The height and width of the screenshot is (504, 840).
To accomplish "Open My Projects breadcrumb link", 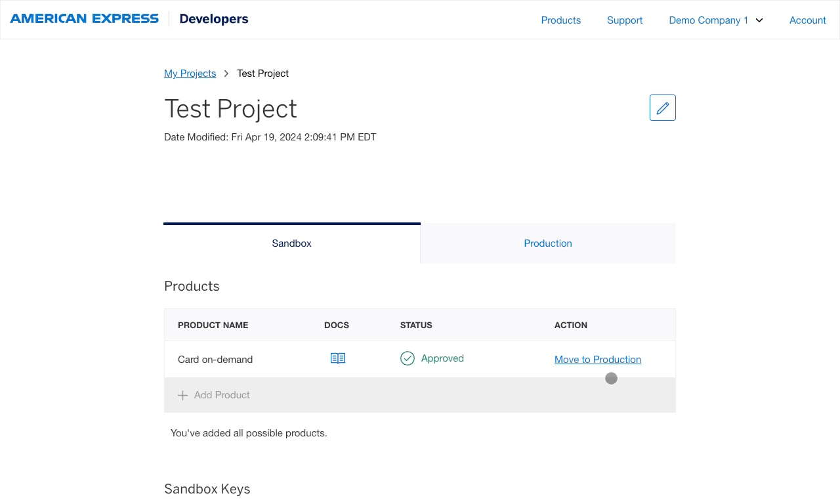I will (190, 73).
